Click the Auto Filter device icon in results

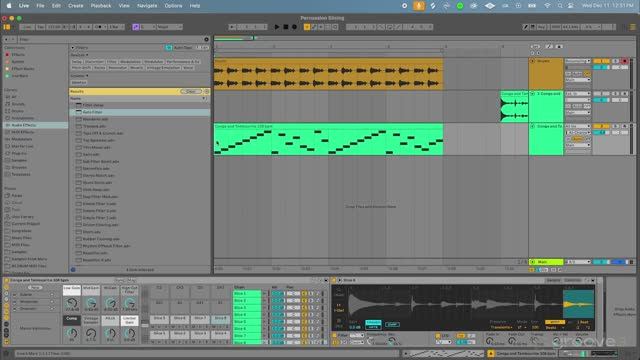coord(79,112)
